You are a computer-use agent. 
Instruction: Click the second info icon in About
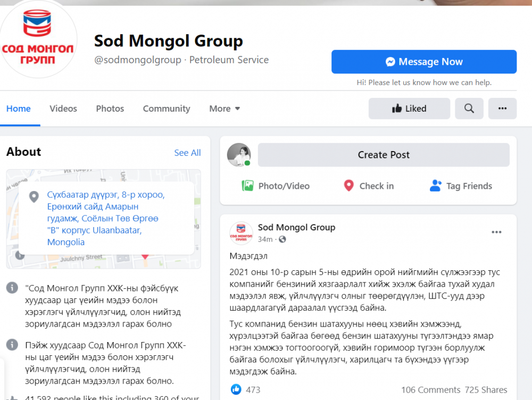12,345
